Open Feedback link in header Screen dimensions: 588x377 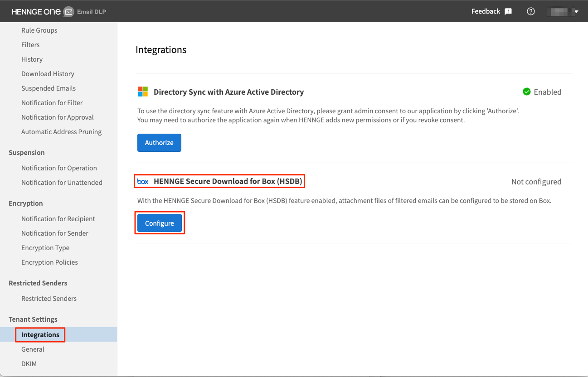coord(486,11)
